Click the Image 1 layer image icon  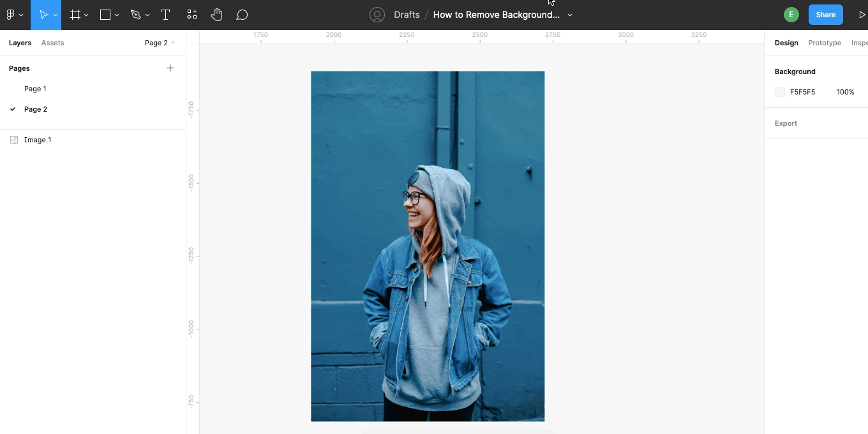14,140
